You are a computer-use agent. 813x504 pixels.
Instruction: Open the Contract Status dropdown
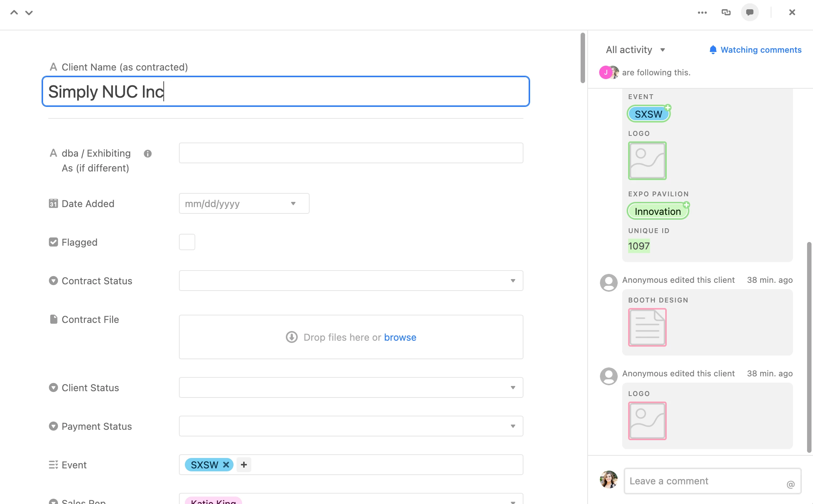(351, 281)
